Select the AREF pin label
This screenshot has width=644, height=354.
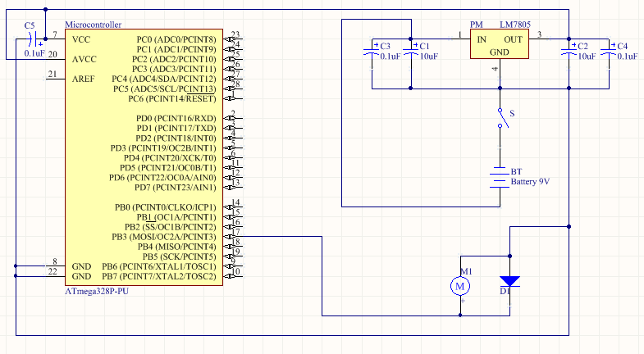click(84, 79)
